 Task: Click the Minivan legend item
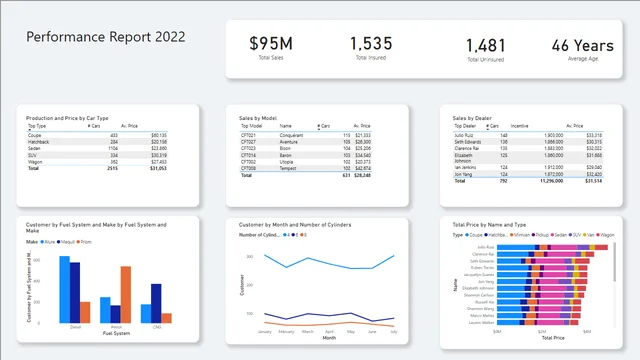[520, 235]
